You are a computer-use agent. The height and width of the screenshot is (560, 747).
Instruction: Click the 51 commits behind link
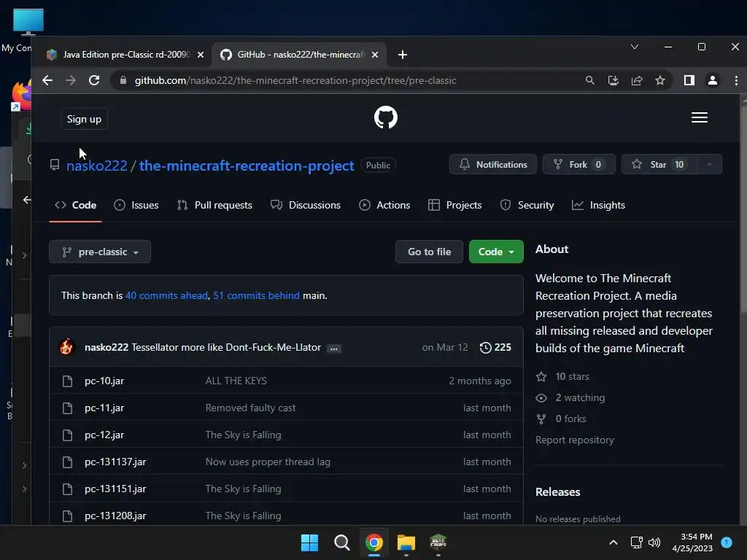tap(256, 296)
